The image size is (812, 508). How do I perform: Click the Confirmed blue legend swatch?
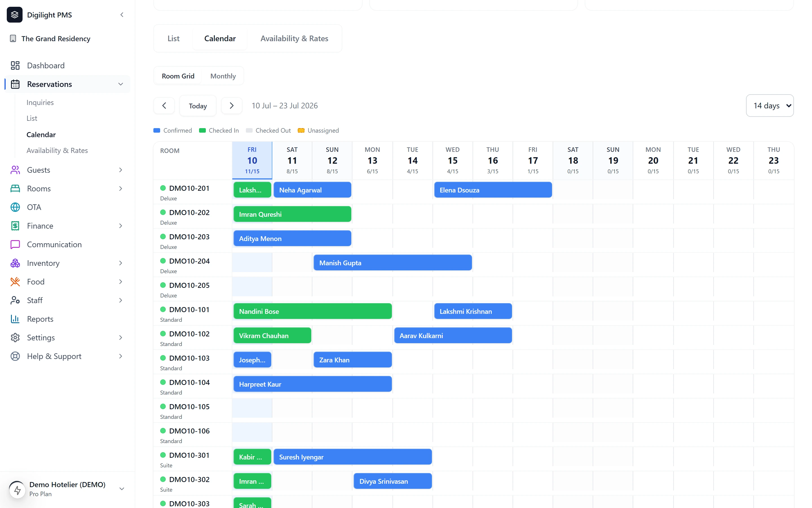click(157, 131)
